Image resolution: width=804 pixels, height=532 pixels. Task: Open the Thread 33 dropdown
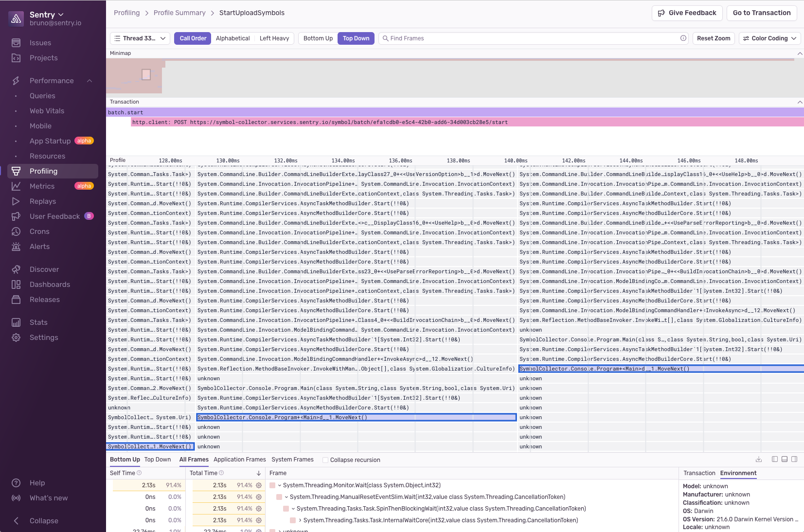140,38
